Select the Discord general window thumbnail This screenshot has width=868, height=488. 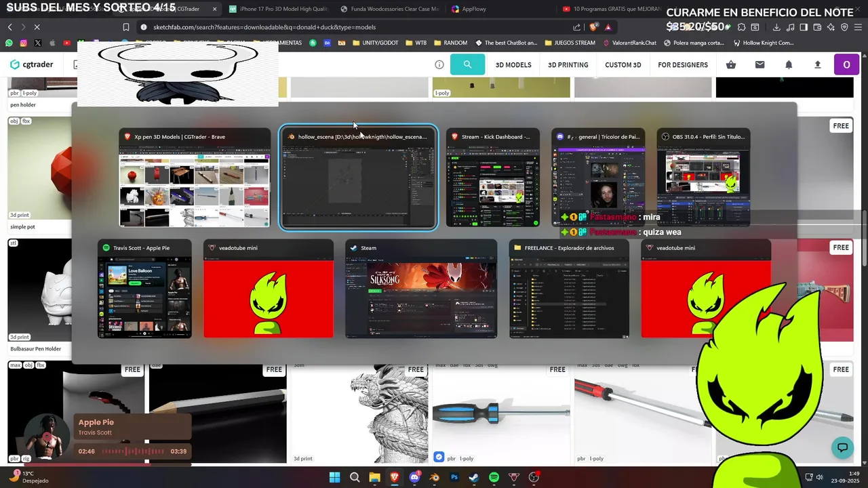tap(598, 178)
